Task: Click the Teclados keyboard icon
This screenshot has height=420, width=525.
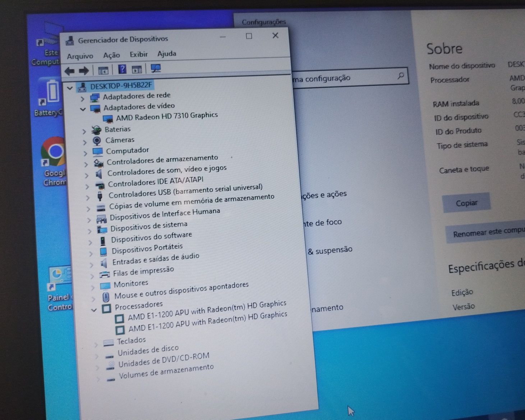Action: (109, 342)
